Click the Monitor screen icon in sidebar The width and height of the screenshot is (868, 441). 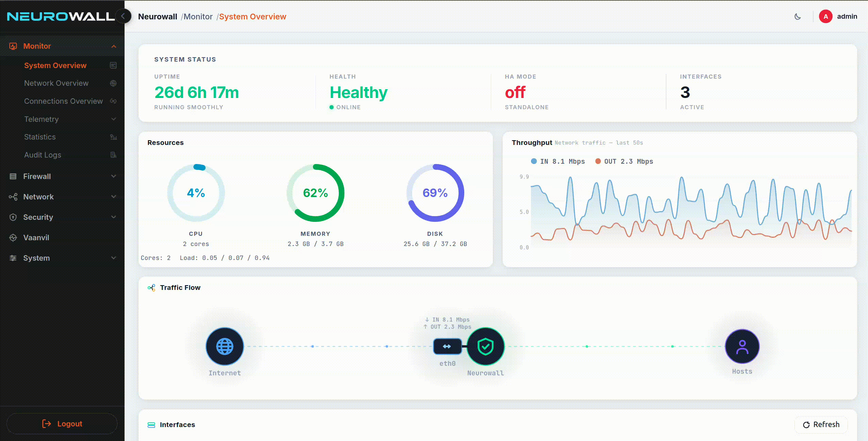(13, 46)
